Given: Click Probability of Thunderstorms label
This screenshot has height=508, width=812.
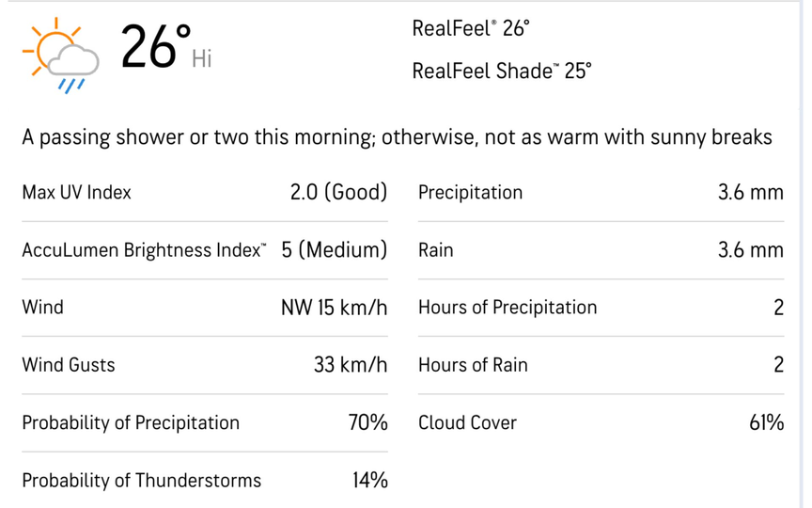Looking at the screenshot, I should point(142,481).
